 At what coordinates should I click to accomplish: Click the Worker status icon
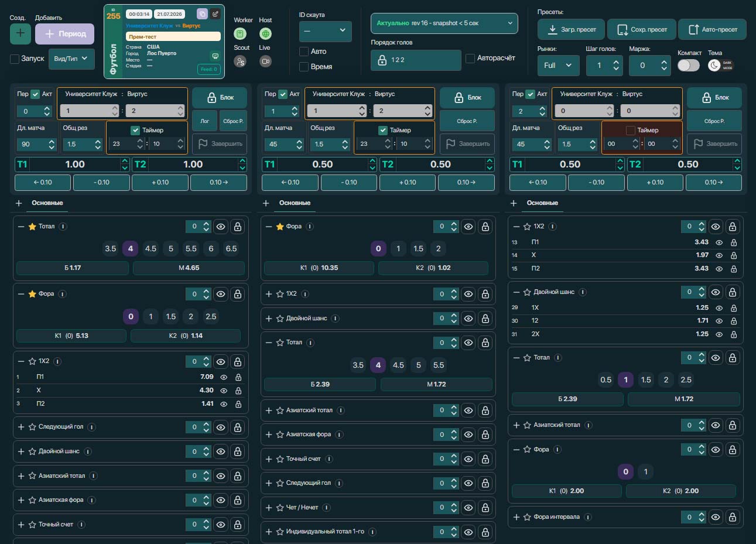coord(240,34)
